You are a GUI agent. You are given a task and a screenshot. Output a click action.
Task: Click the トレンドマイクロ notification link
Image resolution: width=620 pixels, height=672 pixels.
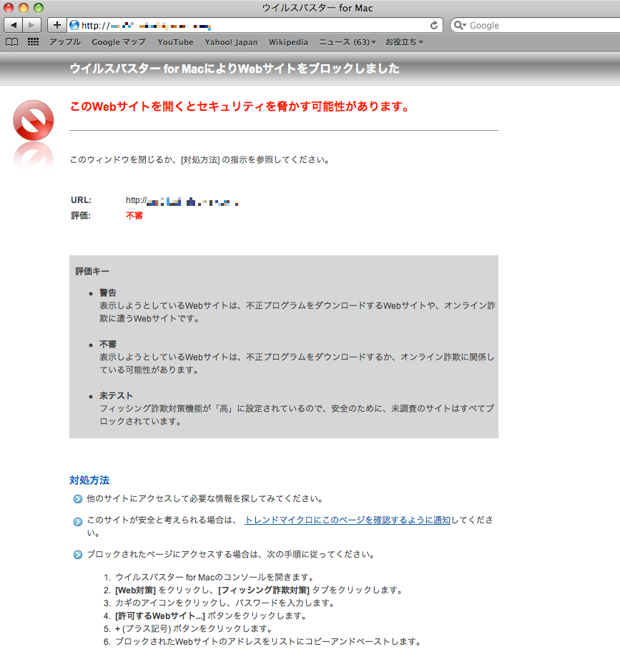pyautogui.click(x=348, y=520)
